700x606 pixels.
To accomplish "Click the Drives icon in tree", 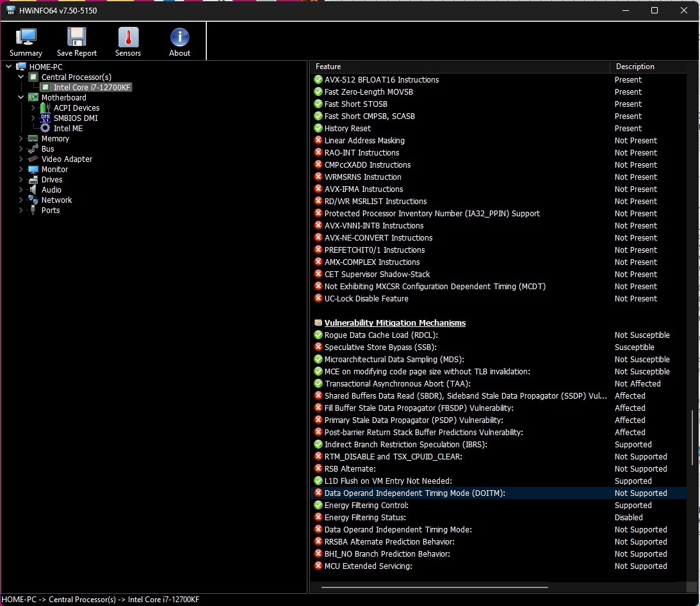I will 33,180.
